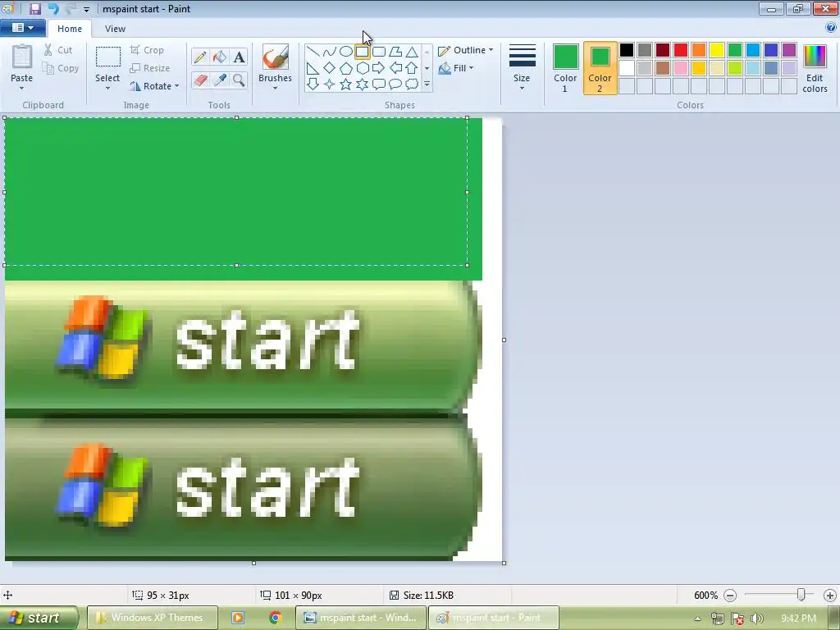Expand the Shapes gallery more arrow
840x630 pixels.
click(x=427, y=84)
